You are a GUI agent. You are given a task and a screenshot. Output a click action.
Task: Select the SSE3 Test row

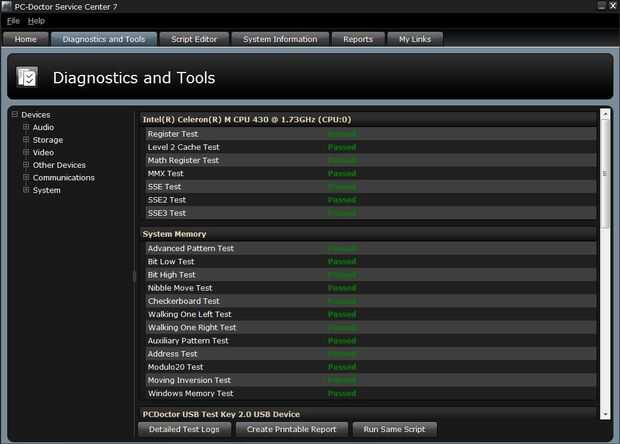pos(370,213)
